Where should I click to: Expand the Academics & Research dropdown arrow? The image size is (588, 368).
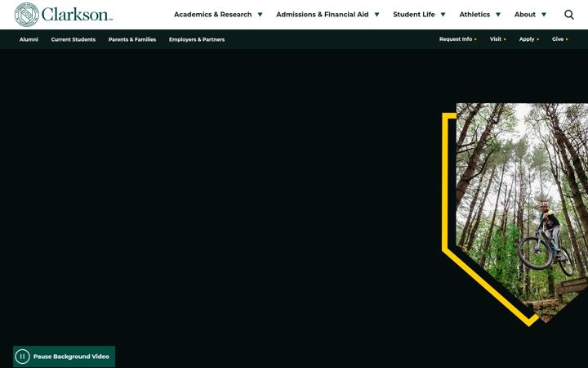(260, 15)
